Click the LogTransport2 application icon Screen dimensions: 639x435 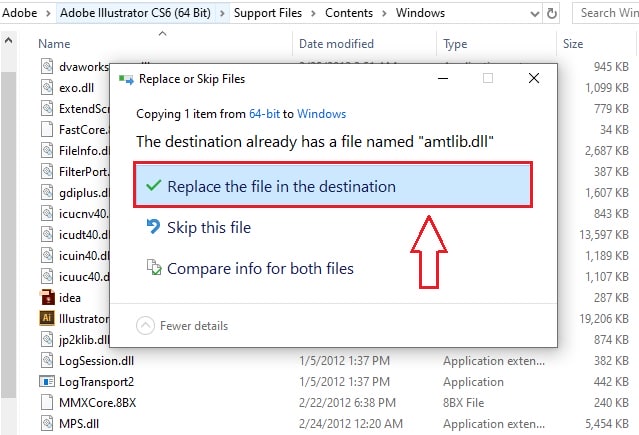pos(47,382)
